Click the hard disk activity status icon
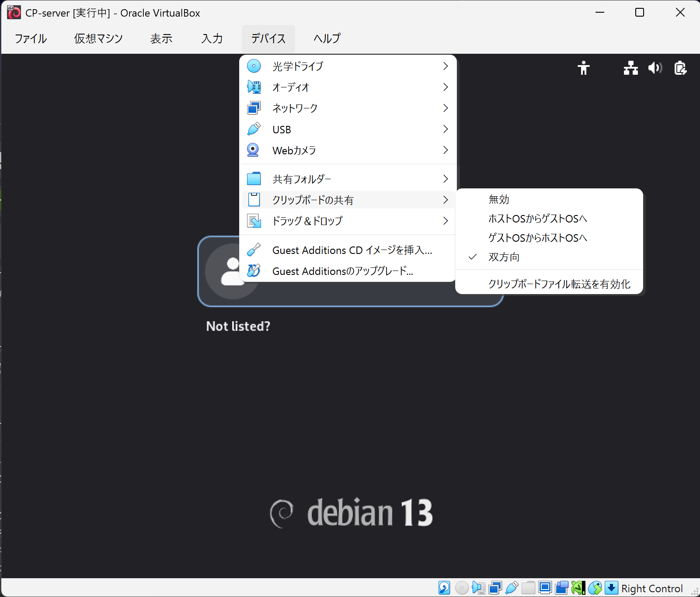 pos(444,588)
